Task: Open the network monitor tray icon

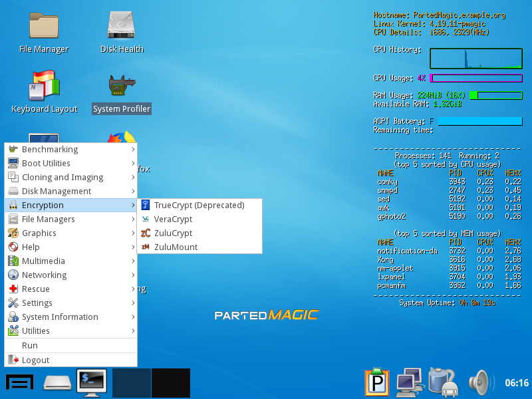Action: tap(411, 383)
